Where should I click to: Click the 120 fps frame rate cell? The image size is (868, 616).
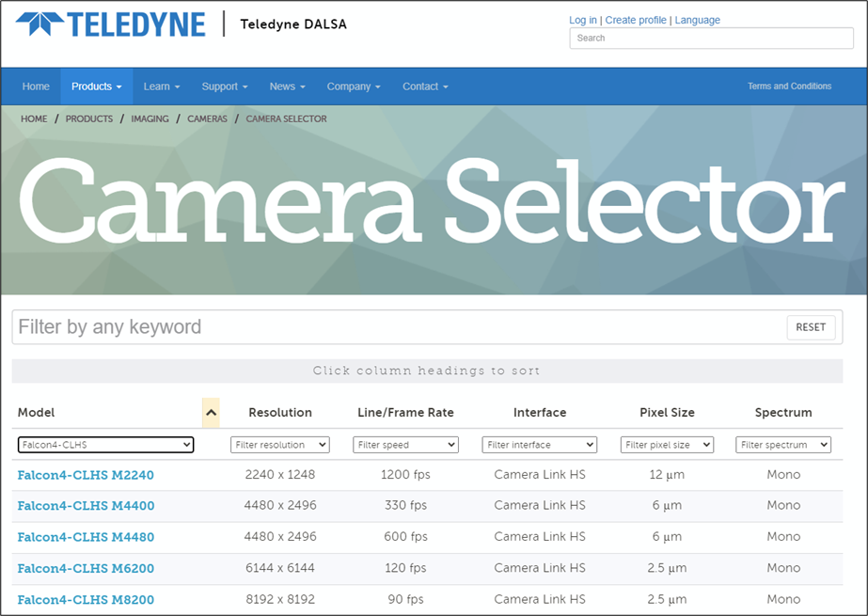click(x=405, y=568)
